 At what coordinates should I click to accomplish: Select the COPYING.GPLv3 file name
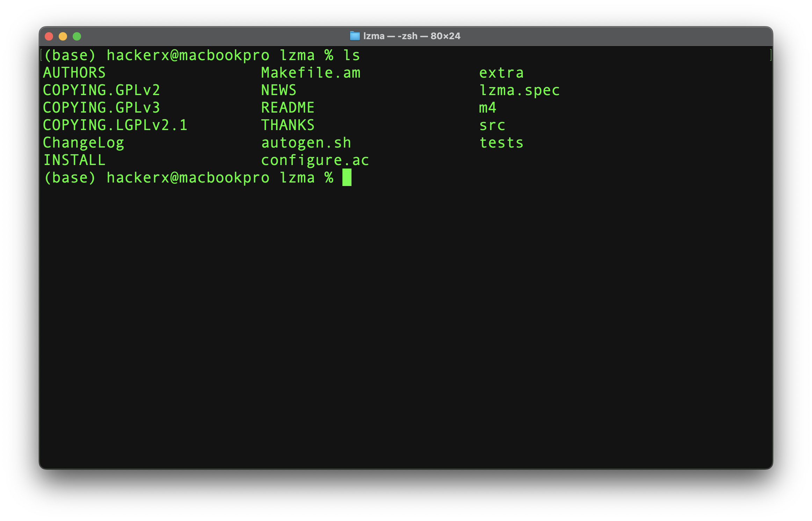tap(101, 108)
